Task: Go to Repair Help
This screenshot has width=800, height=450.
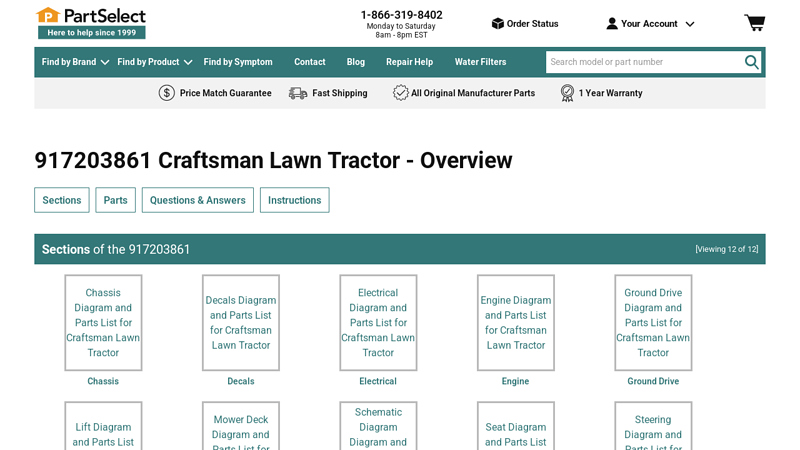Action: tap(409, 62)
